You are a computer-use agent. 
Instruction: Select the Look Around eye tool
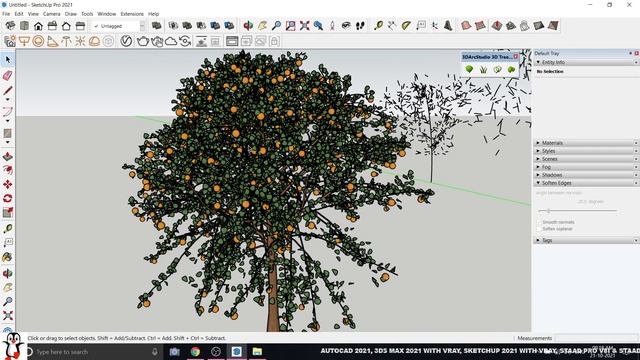click(x=346, y=26)
